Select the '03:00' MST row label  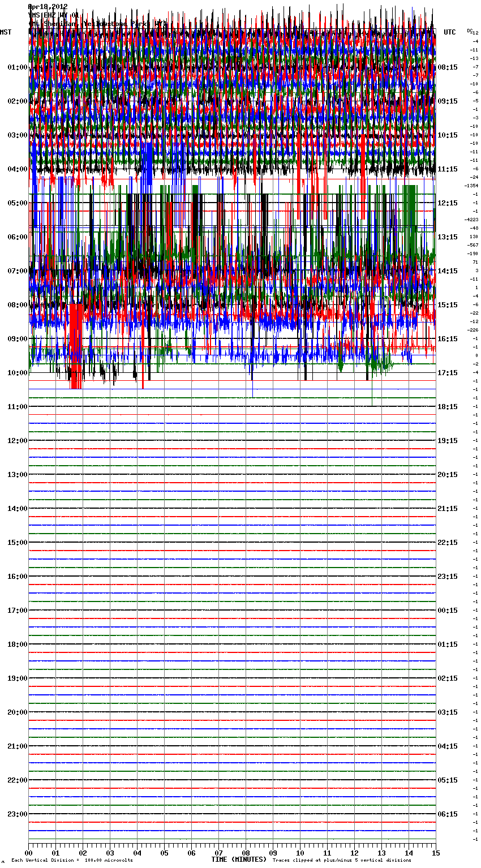tap(18, 135)
